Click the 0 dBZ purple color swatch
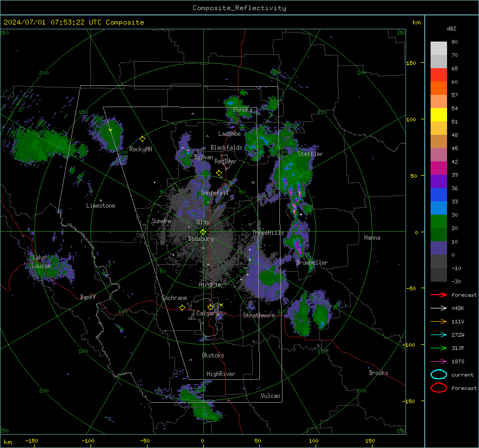 point(439,248)
